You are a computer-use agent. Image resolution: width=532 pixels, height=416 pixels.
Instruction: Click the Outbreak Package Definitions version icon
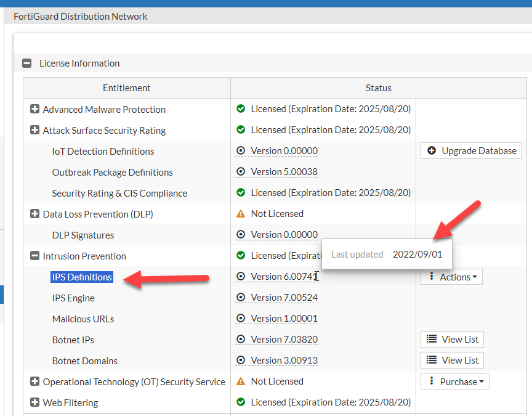pos(241,172)
